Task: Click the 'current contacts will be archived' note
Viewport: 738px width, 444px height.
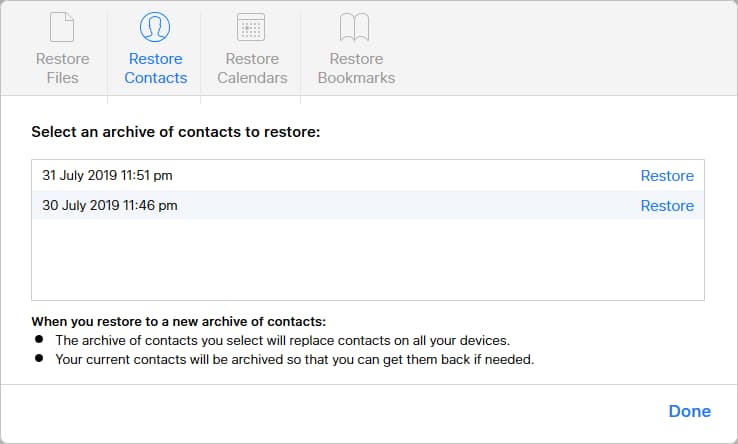Action: (295, 360)
